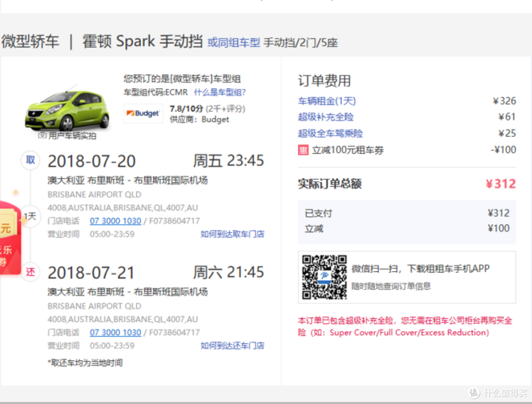Click the 还 return circle icon
The image size is (532, 404).
click(x=31, y=272)
